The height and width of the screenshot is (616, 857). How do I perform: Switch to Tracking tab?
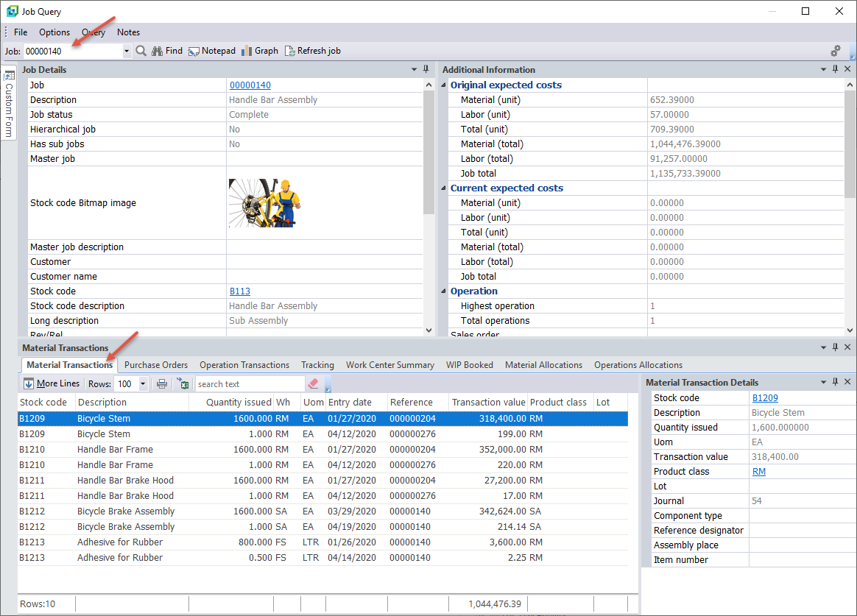[317, 365]
